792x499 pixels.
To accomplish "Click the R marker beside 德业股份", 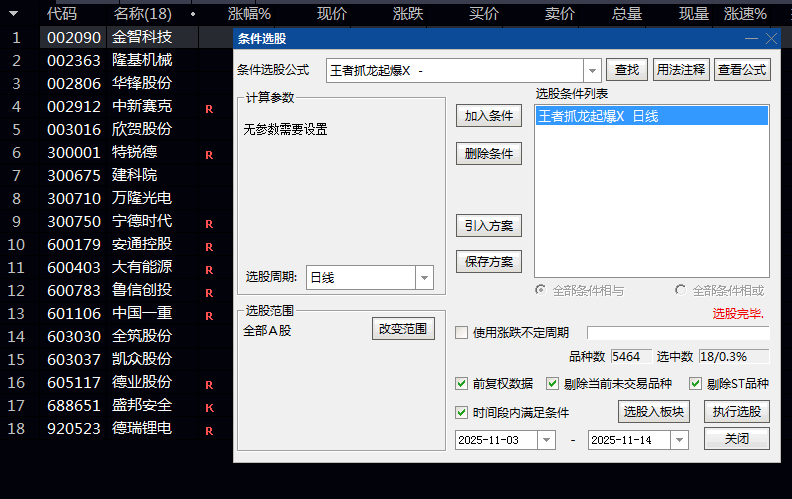I will coord(209,385).
